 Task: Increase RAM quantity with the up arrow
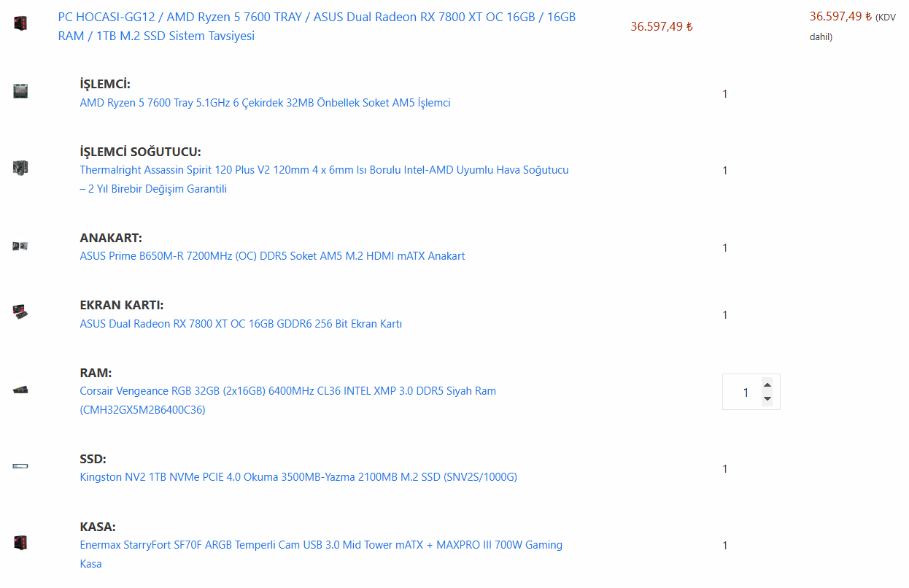click(x=767, y=384)
